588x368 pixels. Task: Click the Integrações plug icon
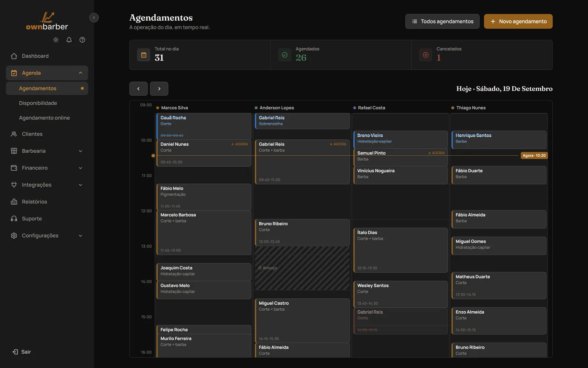14,185
